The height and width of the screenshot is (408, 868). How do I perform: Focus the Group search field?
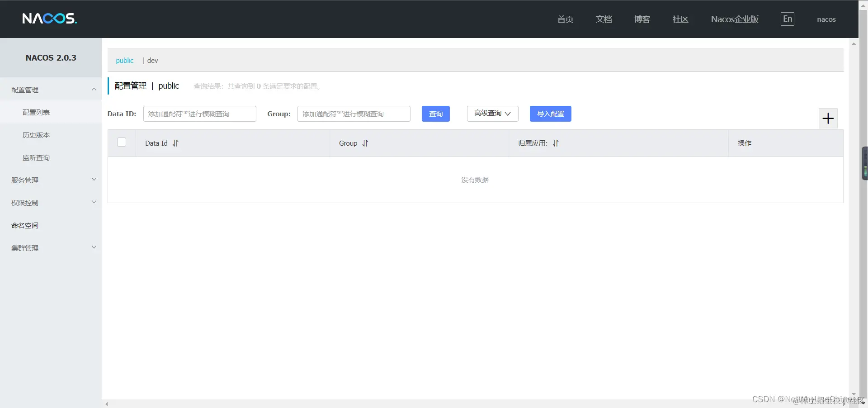click(354, 114)
